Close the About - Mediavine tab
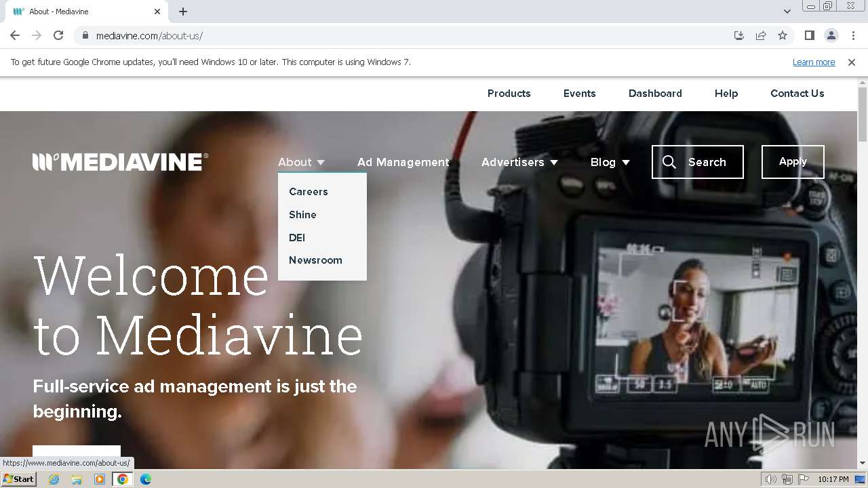This screenshot has height=488, width=868. point(157,12)
